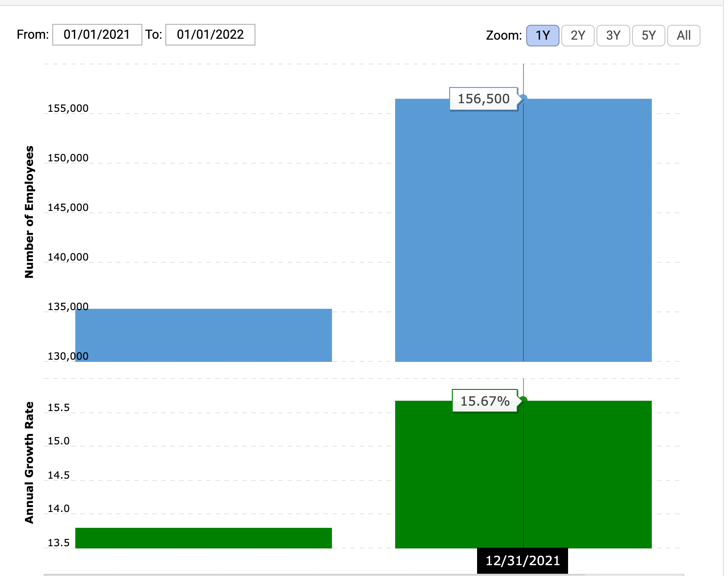Click the 14.5 growth axis label
Screen dimensions: 728x576
pos(59,475)
